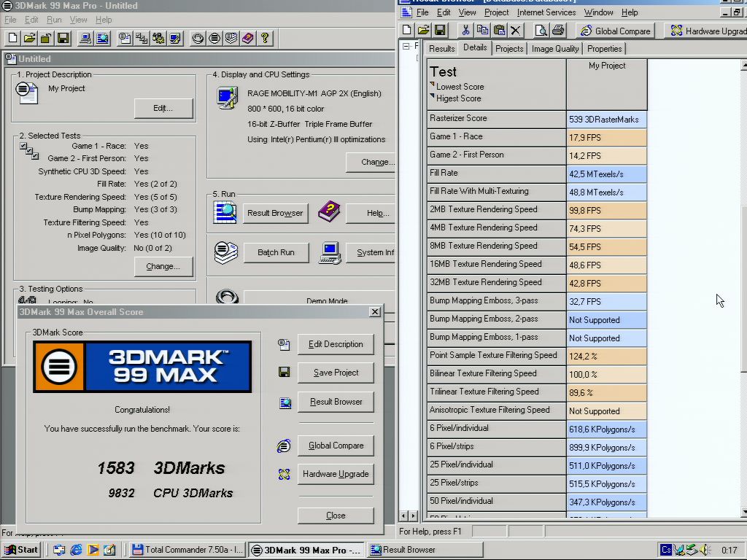
Task: Click purple book icon beside Help button
Action: click(329, 212)
